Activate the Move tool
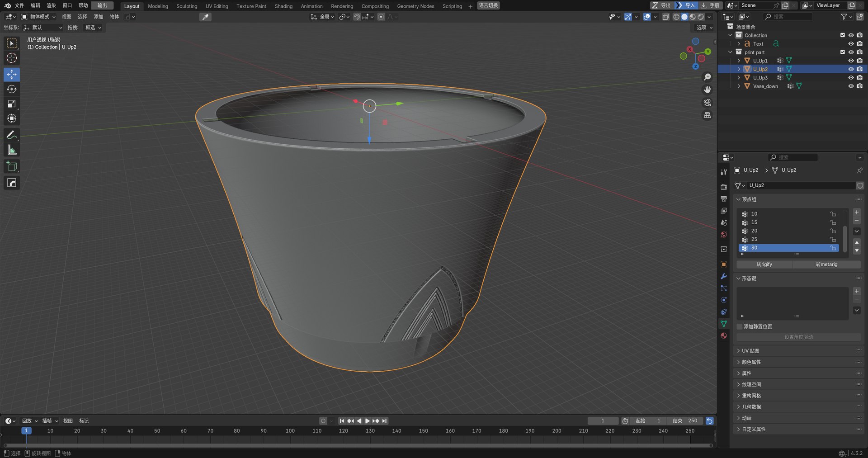 click(12, 75)
